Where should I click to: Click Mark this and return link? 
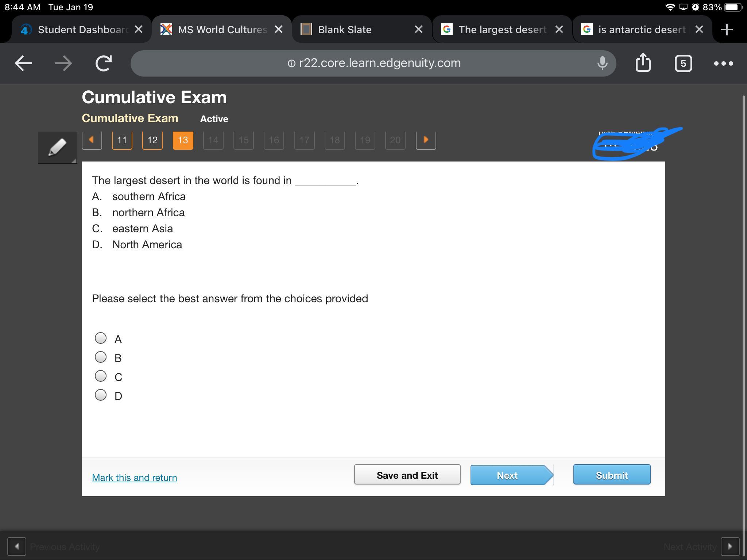[x=134, y=478]
